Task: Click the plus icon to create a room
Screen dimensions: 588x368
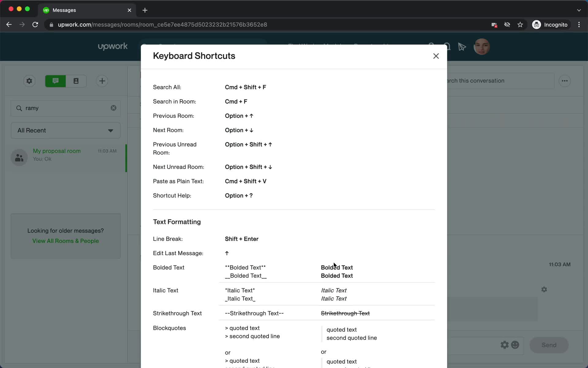Action: (x=102, y=81)
